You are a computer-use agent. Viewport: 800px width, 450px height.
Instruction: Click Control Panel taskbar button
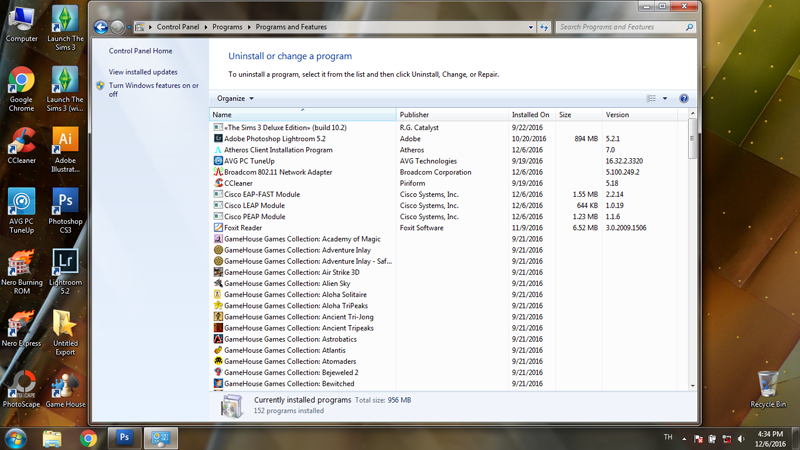[x=161, y=438]
